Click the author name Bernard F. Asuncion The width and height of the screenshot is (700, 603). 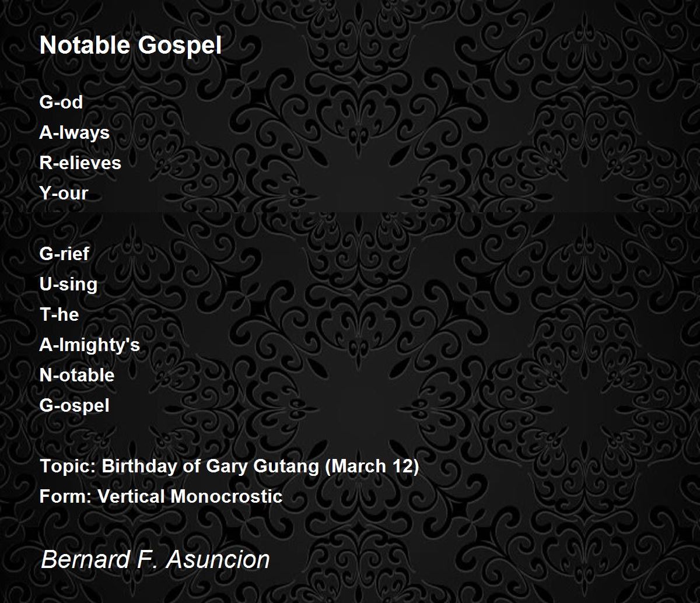pos(155,559)
